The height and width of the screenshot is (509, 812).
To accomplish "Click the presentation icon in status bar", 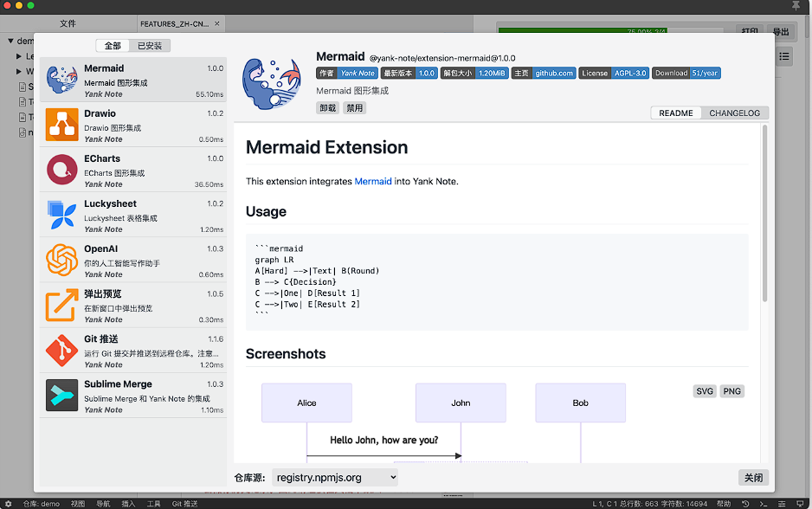I will pos(800,504).
